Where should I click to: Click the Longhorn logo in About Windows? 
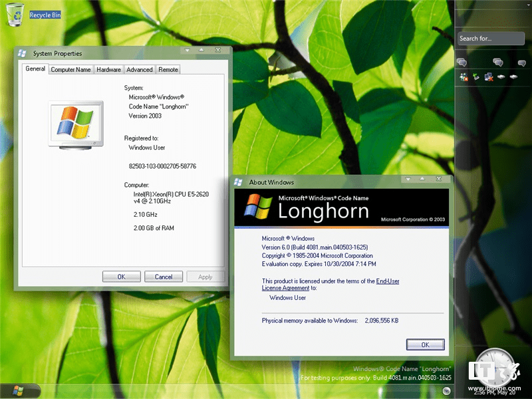259,207
